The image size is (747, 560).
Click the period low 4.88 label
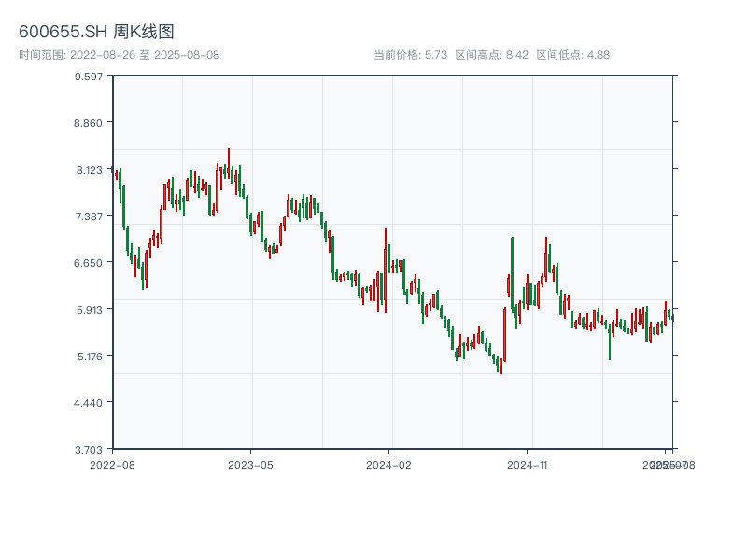572,55
